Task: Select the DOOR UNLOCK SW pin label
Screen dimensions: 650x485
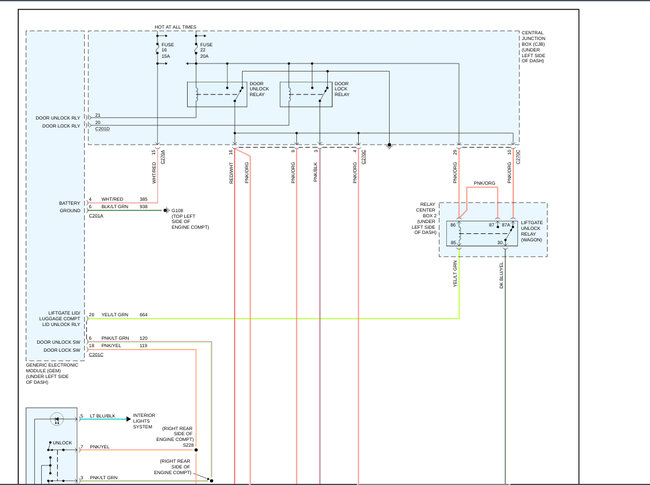Action: tap(58, 342)
